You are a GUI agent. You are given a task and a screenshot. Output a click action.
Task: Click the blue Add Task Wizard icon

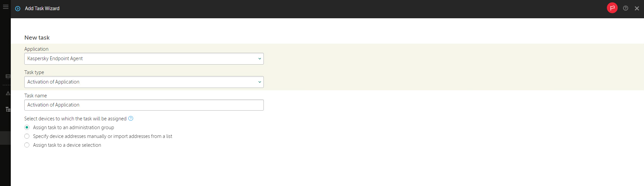click(18, 8)
